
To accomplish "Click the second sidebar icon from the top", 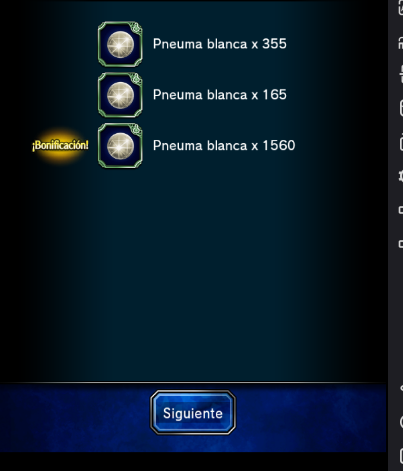I will point(401,43).
